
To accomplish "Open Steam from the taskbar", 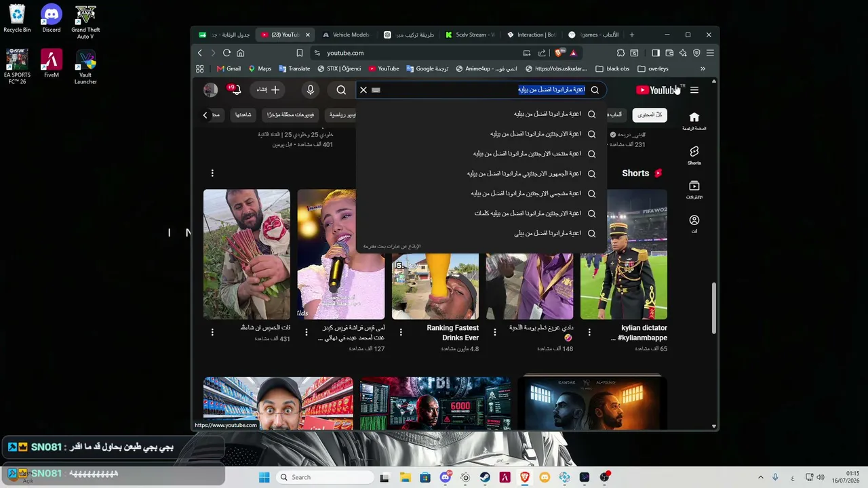I will (x=485, y=477).
